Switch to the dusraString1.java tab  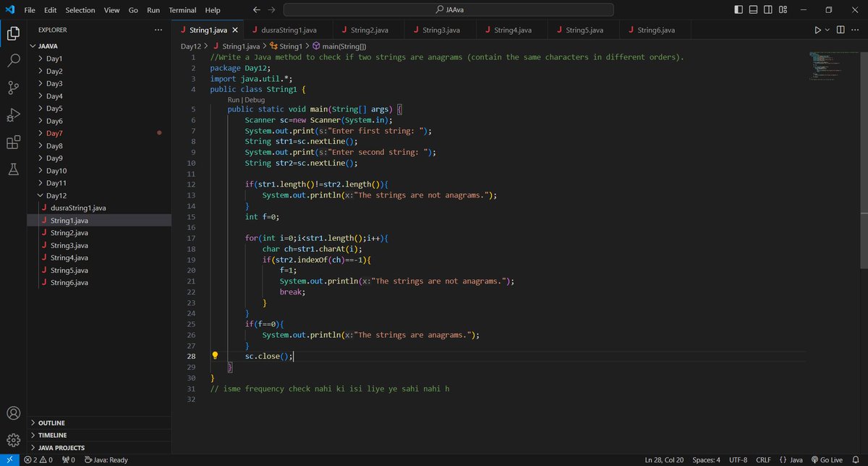pyautogui.click(x=289, y=30)
